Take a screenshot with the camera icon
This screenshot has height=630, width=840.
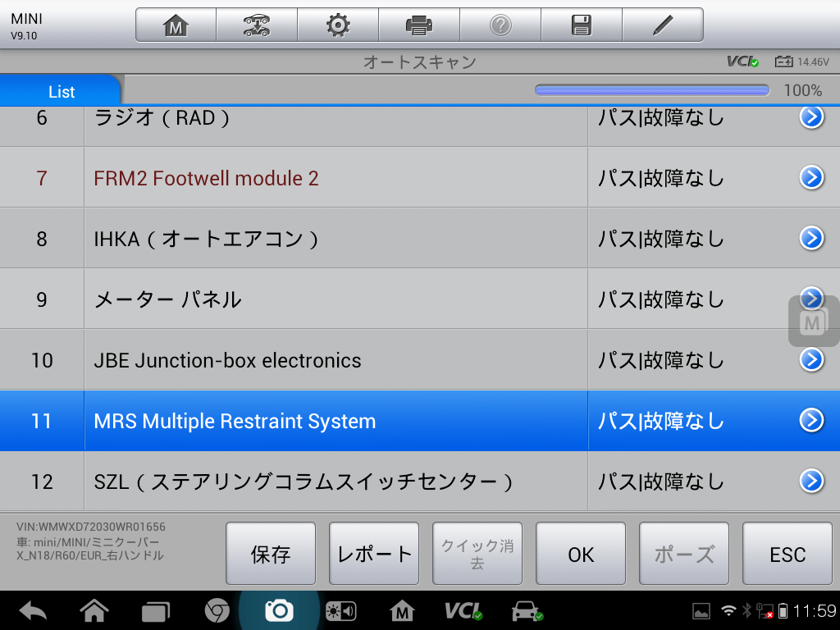point(279,610)
